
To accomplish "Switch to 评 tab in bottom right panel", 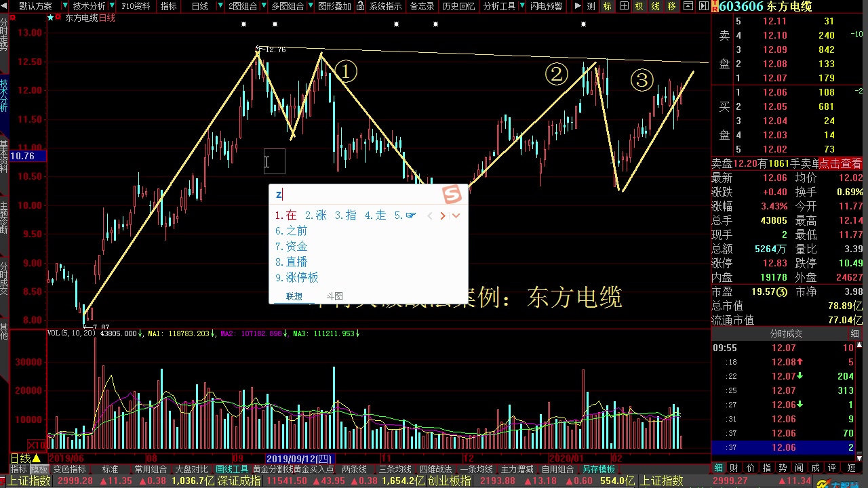I will click(832, 468).
